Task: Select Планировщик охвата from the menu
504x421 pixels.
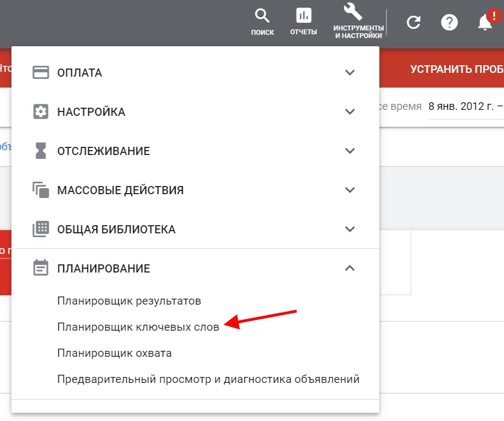Action: pyautogui.click(x=115, y=352)
